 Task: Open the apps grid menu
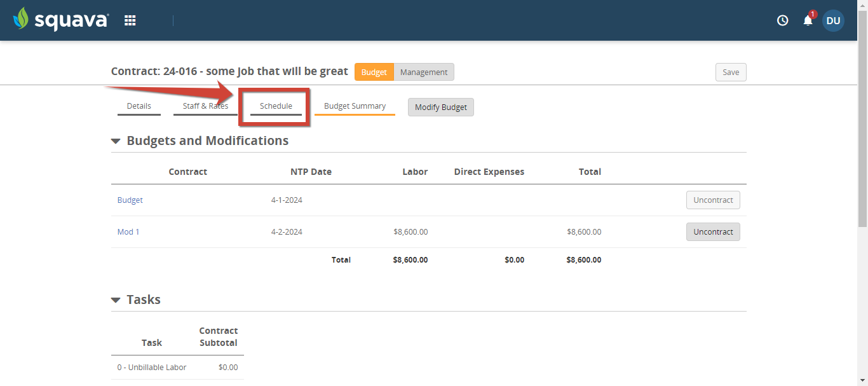[130, 20]
